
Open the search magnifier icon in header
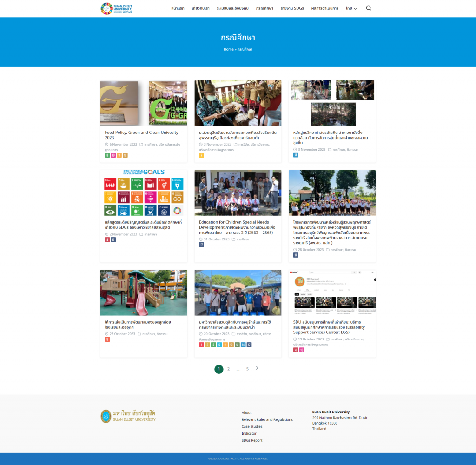(369, 8)
